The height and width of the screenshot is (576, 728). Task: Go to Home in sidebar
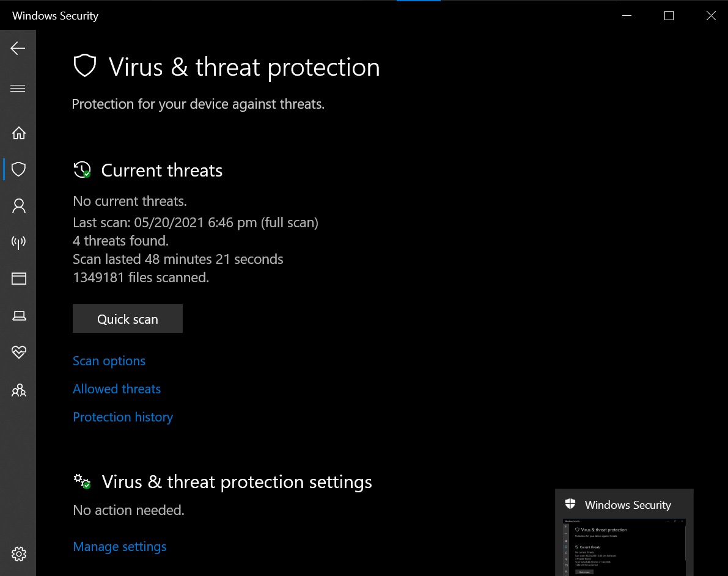pyautogui.click(x=18, y=133)
